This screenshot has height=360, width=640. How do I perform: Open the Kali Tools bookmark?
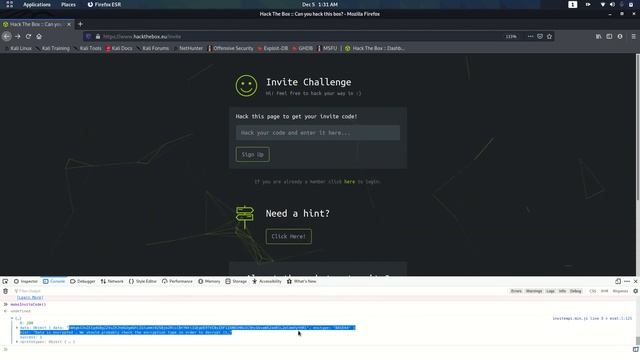pyautogui.click(x=87, y=48)
